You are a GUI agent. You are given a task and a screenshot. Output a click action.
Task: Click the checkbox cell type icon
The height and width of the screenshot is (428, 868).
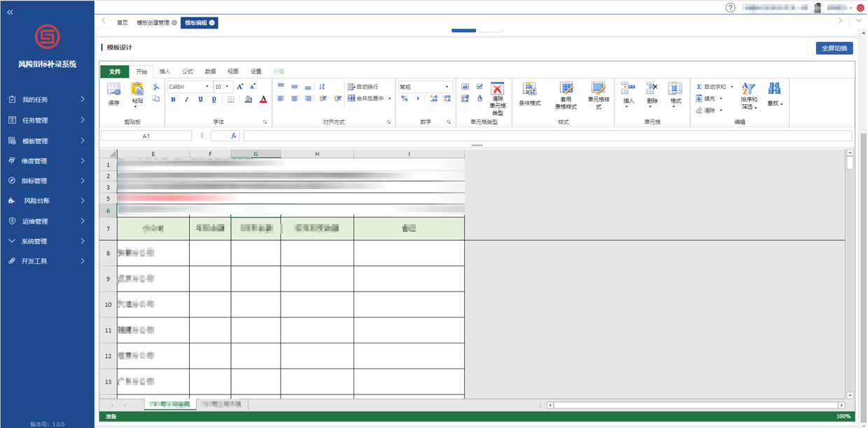tap(479, 87)
